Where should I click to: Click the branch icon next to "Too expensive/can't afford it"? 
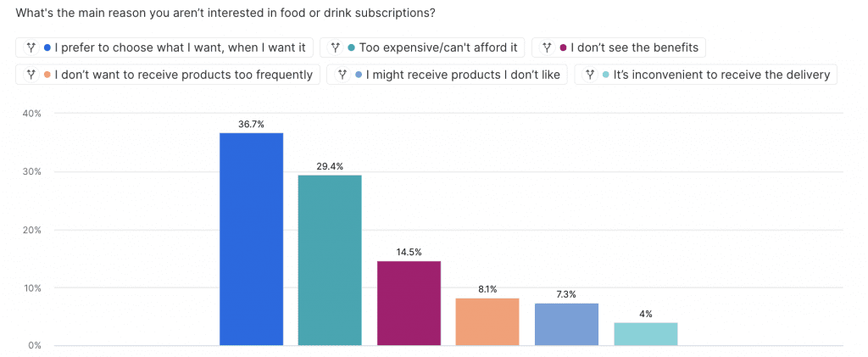[x=337, y=47]
